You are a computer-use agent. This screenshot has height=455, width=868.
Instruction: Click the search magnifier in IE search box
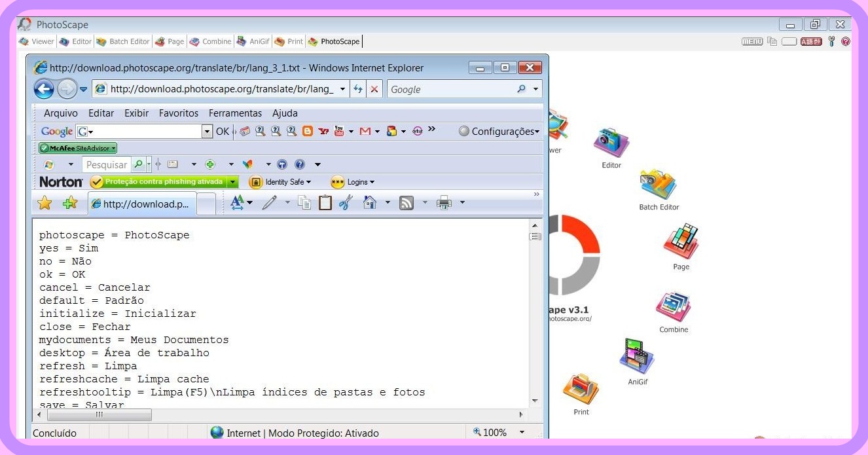(x=521, y=89)
